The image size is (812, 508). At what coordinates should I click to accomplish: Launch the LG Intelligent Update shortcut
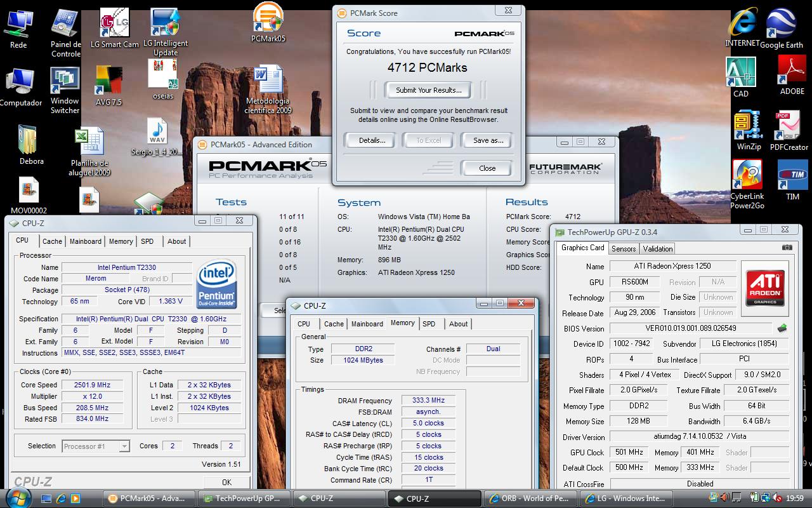pos(165,32)
